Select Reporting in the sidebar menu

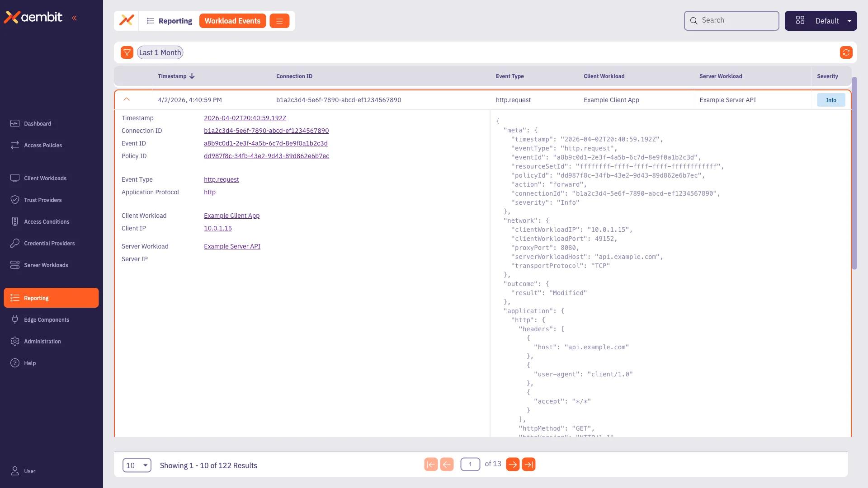pos(37,298)
